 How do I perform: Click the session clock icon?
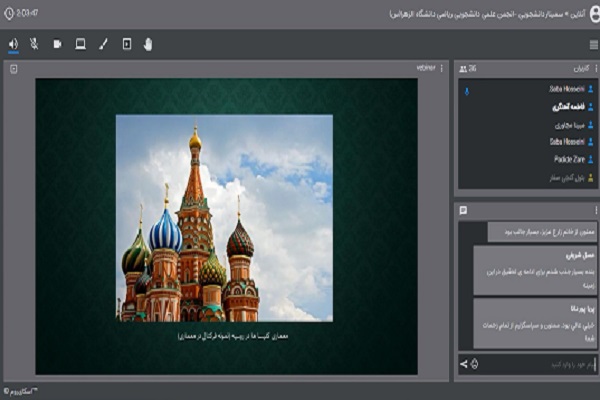tap(9, 14)
